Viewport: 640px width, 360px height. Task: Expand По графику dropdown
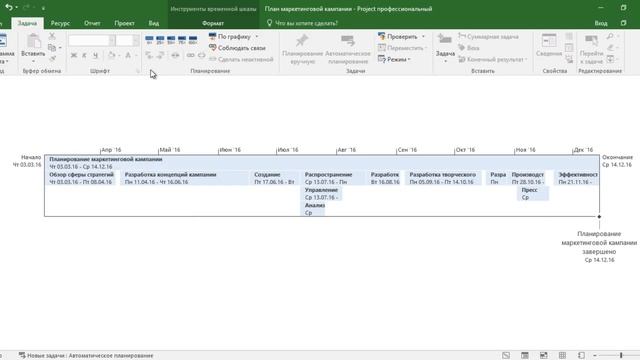(x=257, y=37)
